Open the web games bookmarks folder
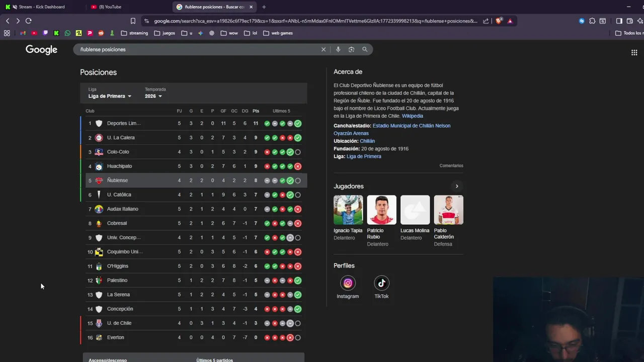 click(x=278, y=33)
